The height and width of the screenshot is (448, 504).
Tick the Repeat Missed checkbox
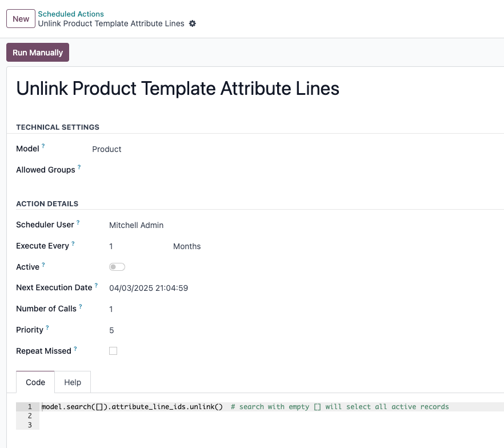point(113,351)
